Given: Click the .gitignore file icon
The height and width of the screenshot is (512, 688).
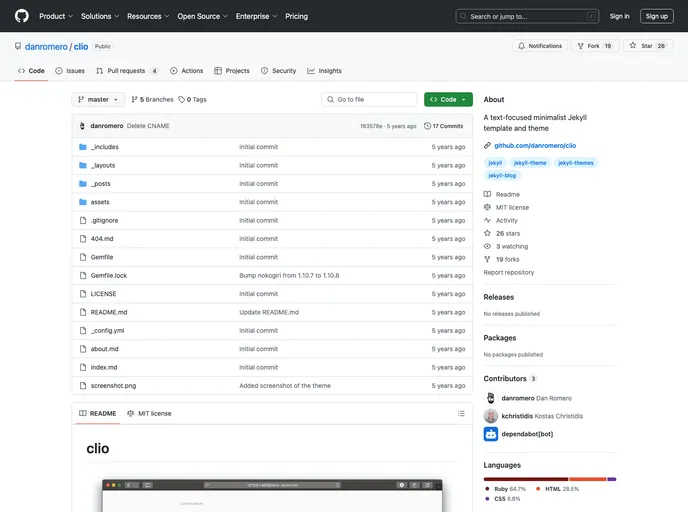Looking at the screenshot, I should point(82,221).
